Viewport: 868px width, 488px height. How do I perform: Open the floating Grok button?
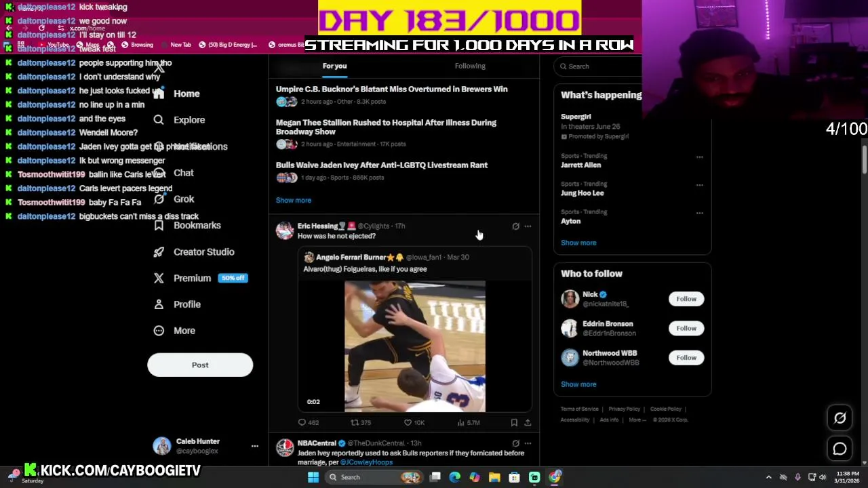(840, 418)
